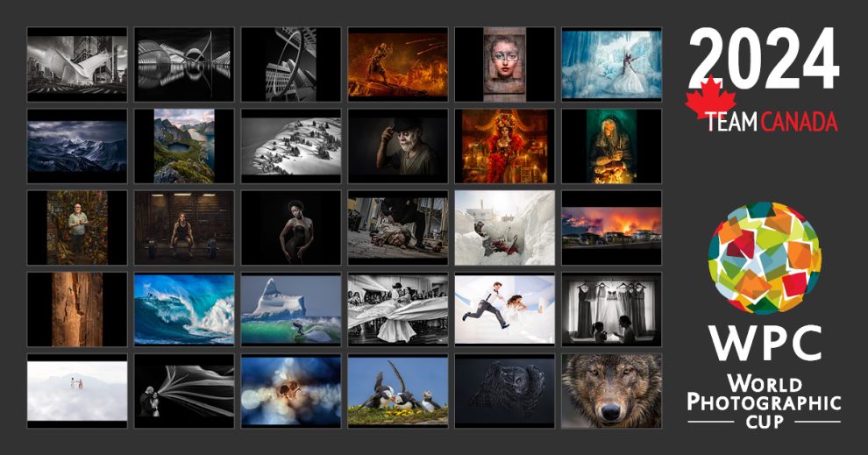Open the puffins on grass photo
Viewport: 868px width, 455px height.
click(398, 390)
